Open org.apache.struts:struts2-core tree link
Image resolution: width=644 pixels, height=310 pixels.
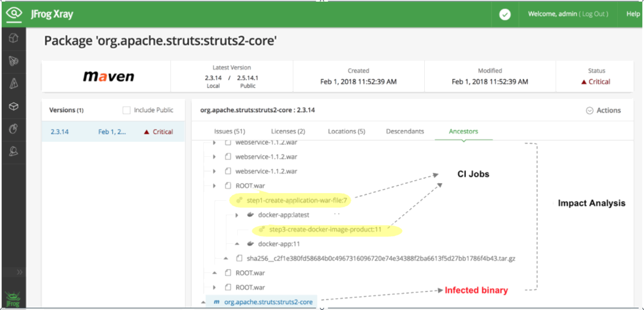(268, 302)
